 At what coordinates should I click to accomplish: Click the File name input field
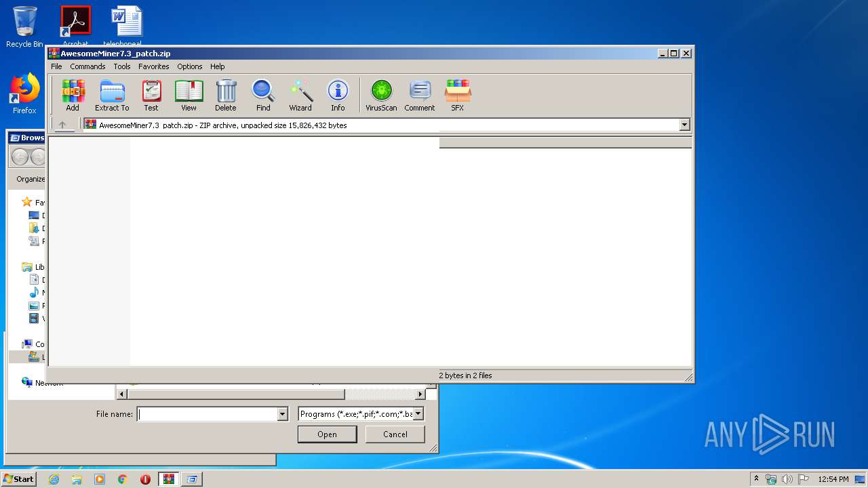coord(208,414)
